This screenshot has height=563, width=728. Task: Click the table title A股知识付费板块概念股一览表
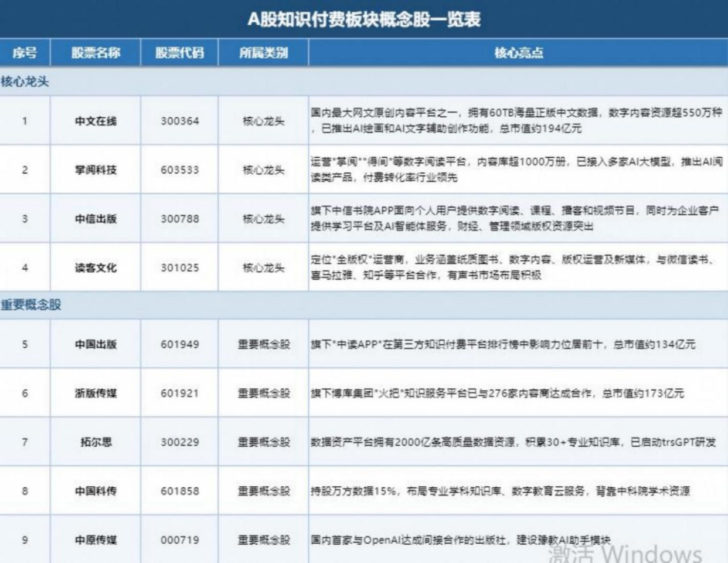tap(364, 19)
